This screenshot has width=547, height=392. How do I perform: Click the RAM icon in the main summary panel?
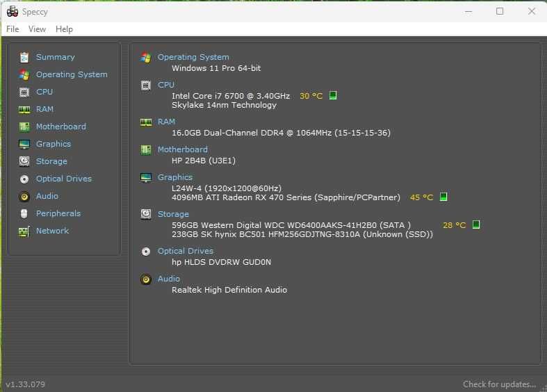pos(146,122)
